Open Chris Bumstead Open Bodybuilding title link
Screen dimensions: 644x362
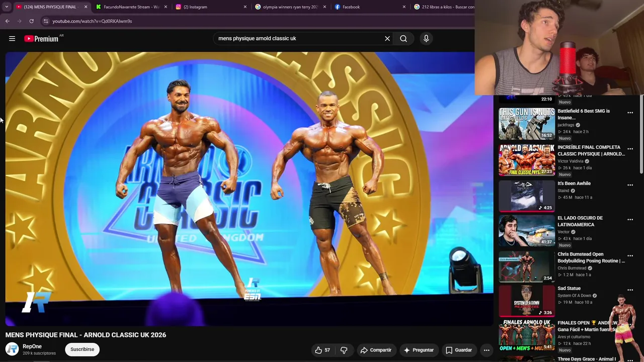coord(591,257)
